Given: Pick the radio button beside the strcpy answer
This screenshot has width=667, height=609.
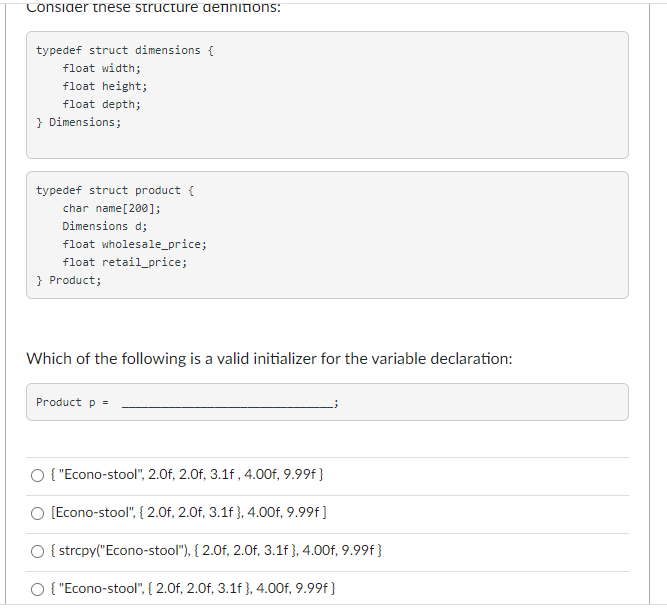Looking at the screenshot, I should pos(37,551).
